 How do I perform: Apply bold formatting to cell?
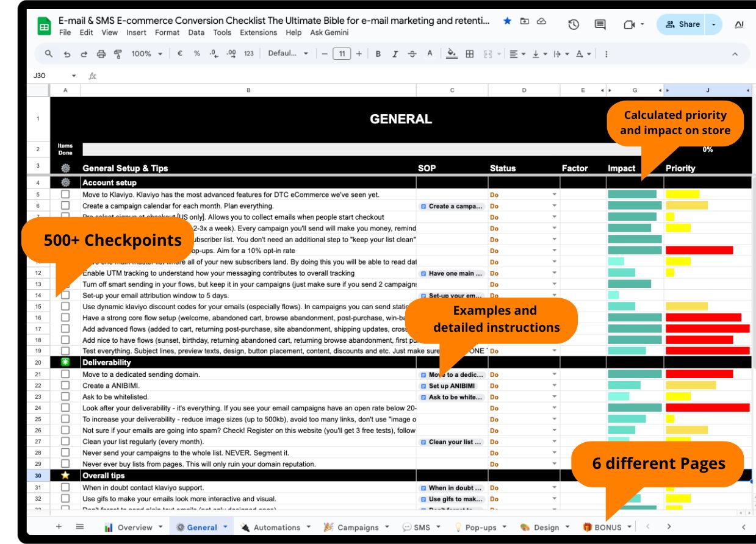[x=378, y=54]
